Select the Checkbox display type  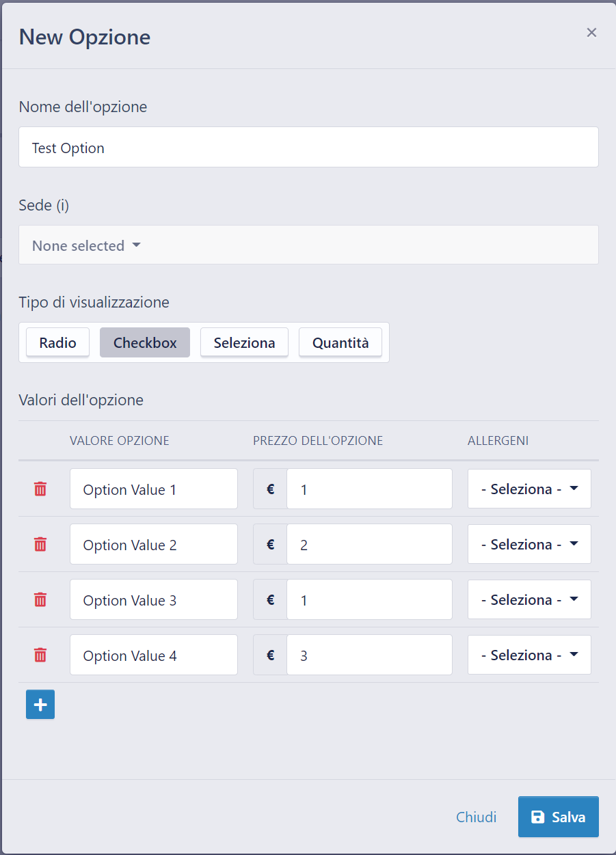pos(145,342)
